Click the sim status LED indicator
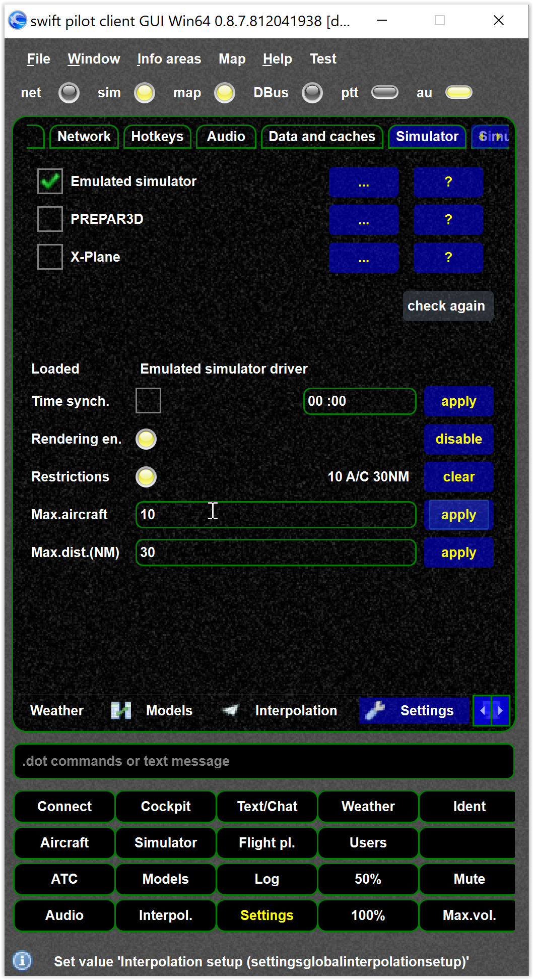The width and height of the screenshot is (533, 980). pos(145,93)
